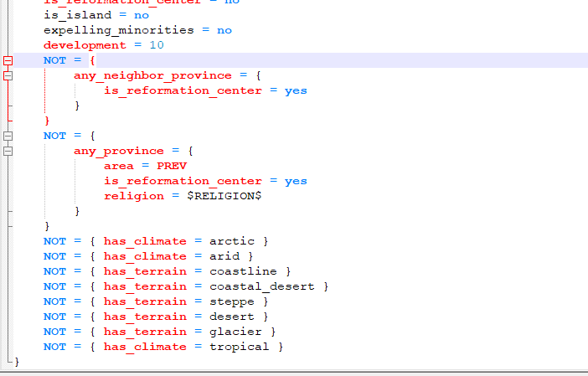Click the tropical climate value
This screenshot has height=376, width=588.
click(x=239, y=347)
